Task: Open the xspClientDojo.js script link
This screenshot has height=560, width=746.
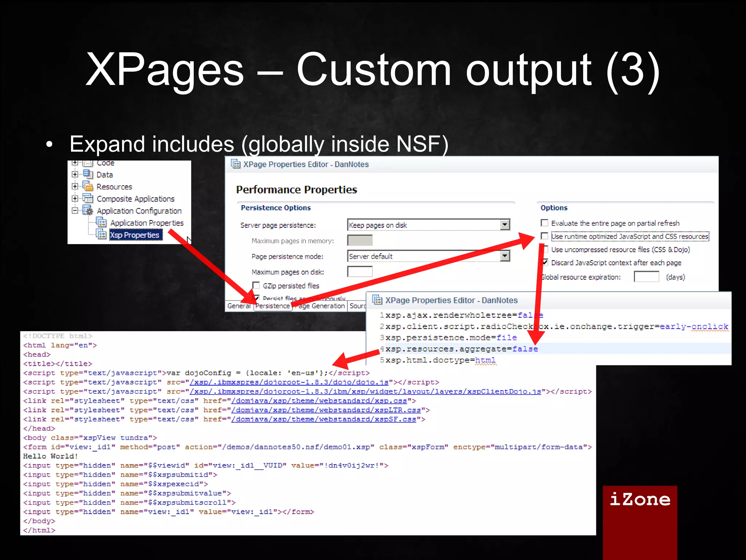Action: pos(365,391)
